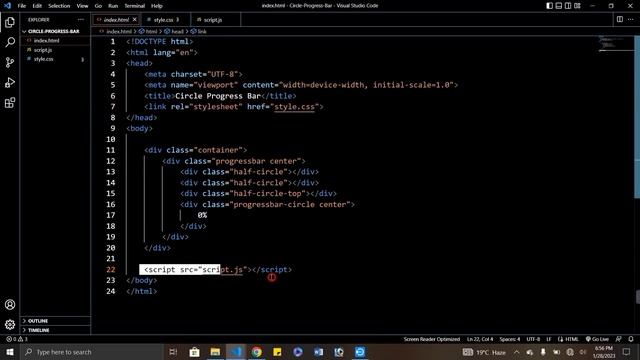
Task: Select index.html in Explorer tree
Action: point(55,40)
